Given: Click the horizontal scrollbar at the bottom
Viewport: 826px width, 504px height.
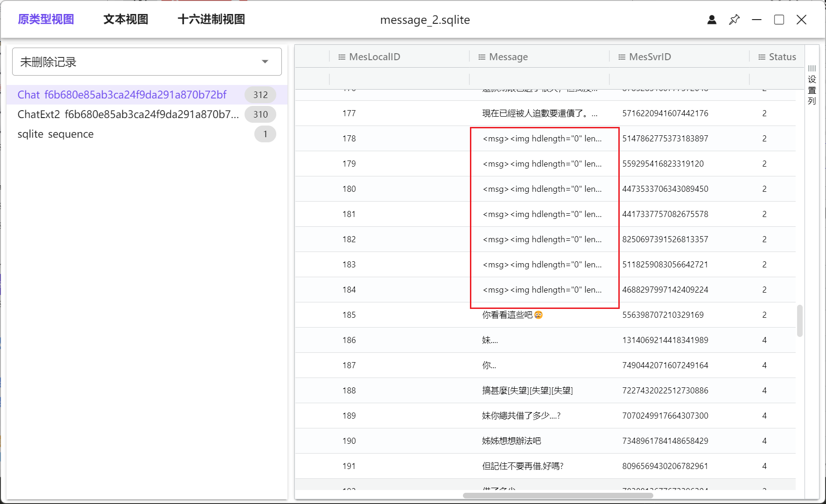Looking at the screenshot, I should [558, 496].
